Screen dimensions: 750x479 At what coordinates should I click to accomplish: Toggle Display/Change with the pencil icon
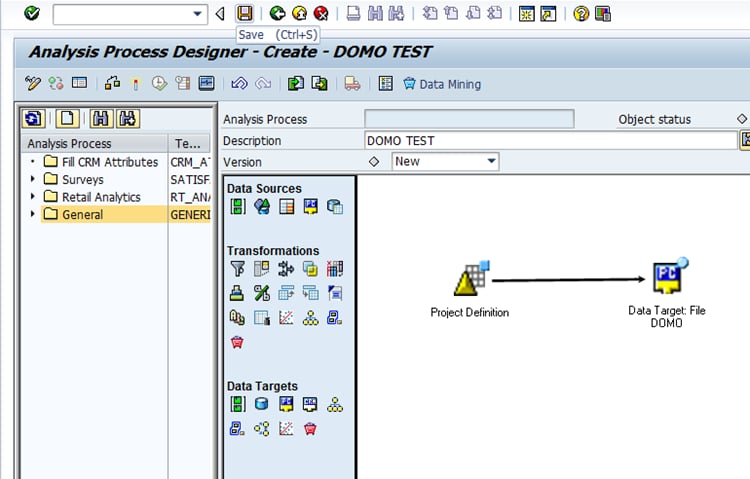(x=33, y=83)
